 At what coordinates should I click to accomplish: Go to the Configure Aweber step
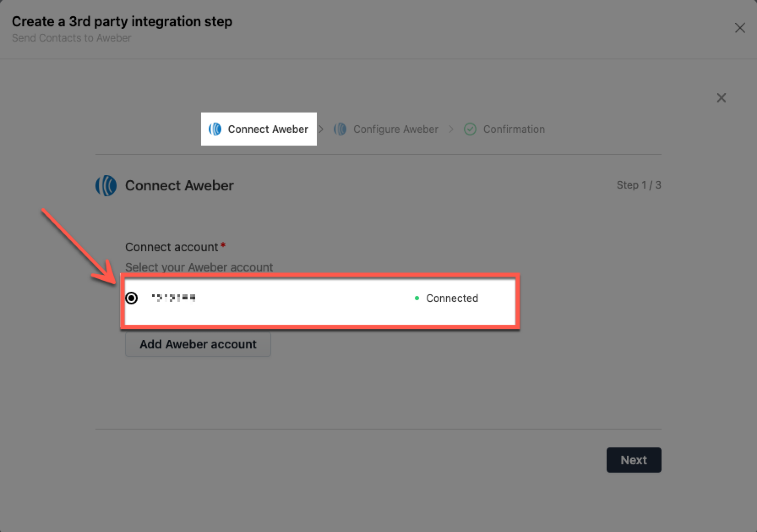point(386,129)
